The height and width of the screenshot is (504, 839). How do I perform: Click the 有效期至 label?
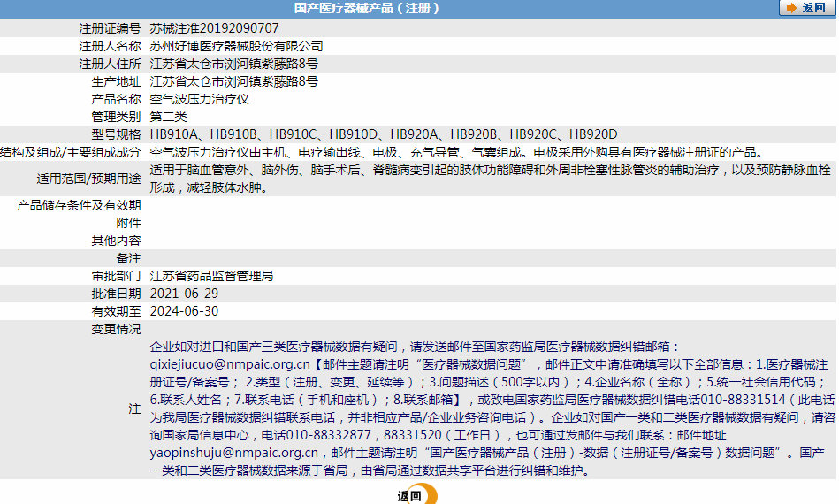[x=116, y=311]
